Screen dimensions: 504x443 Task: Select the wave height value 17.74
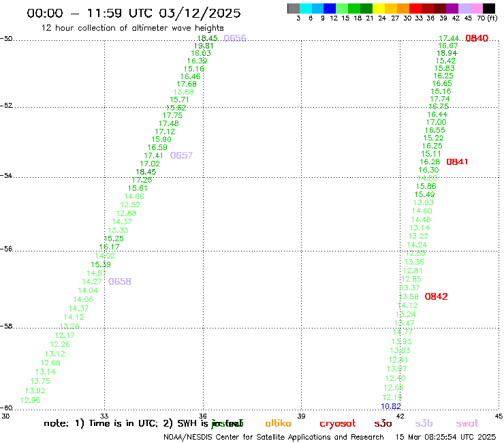point(440,99)
